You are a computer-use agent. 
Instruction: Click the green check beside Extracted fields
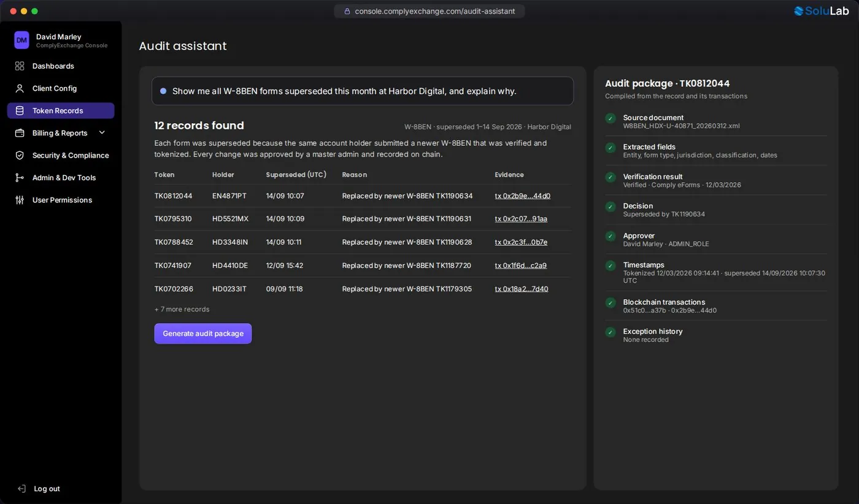point(611,148)
